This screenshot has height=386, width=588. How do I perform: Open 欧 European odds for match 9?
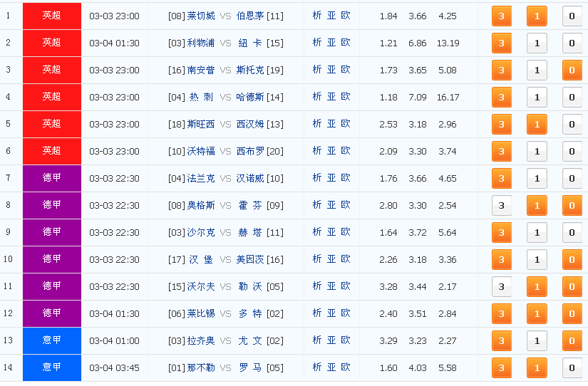point(346,232)
